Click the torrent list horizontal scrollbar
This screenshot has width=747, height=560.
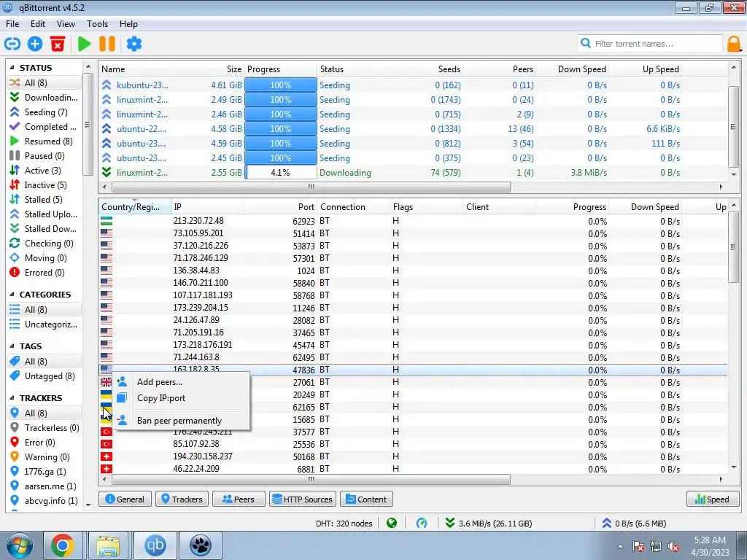[x=311, y=187]
